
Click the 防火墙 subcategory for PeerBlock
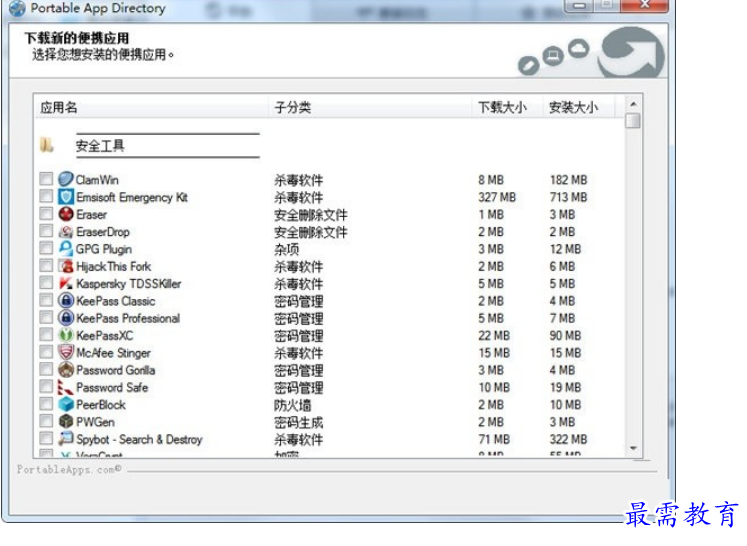293,405
